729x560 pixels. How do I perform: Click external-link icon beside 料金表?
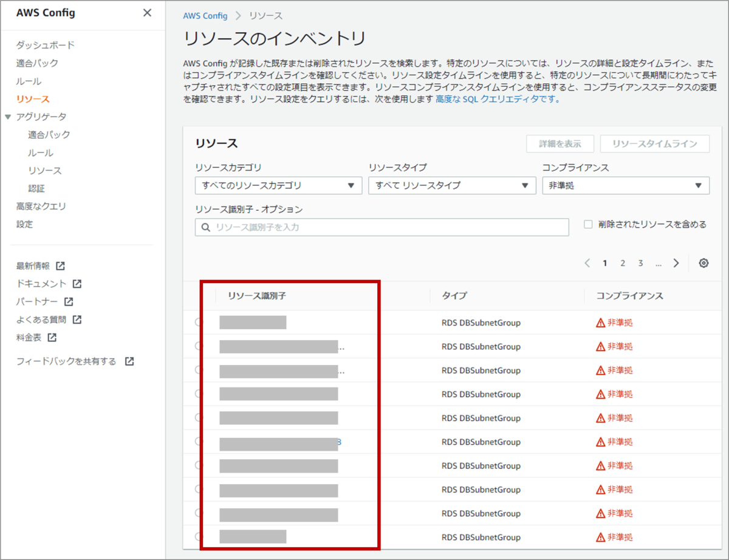point(52,337)
